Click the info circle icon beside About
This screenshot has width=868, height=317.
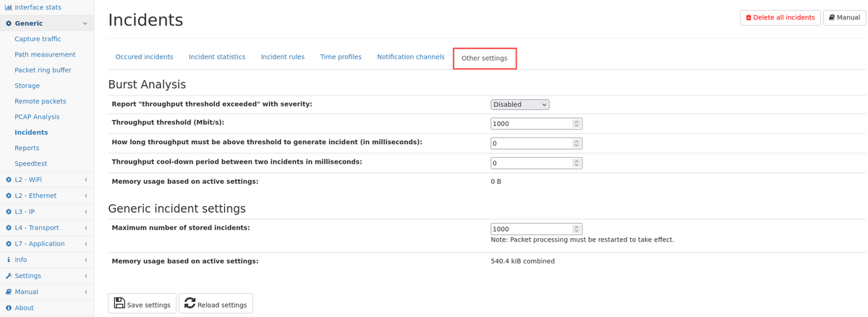9,308
